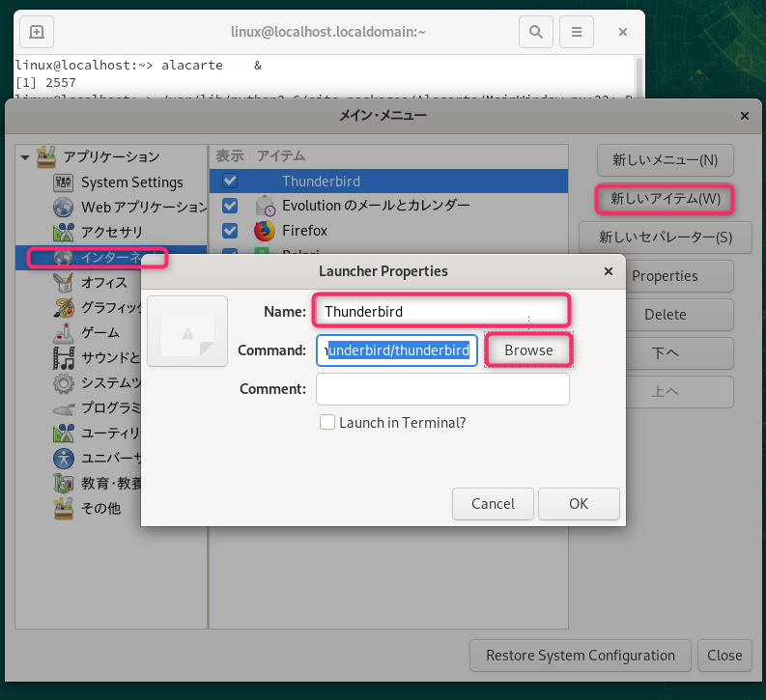The image size is (766, 700).
Task: Select the System Settings category icon
Action: click(64, 182)
